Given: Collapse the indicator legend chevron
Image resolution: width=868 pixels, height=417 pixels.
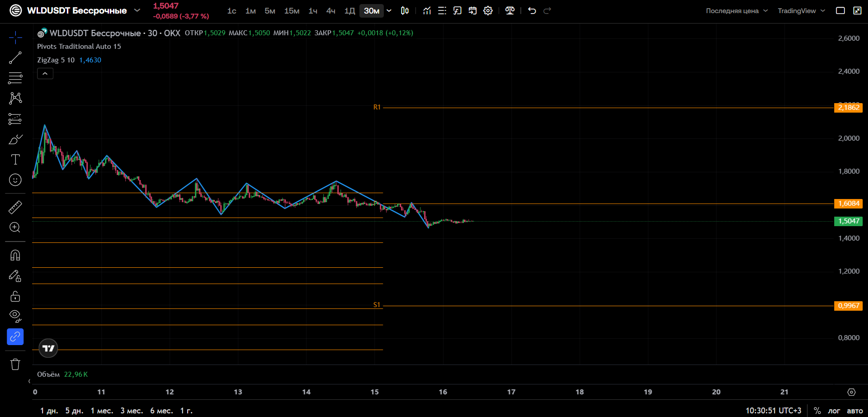Looking at the screenshot, I should (45, 73).
